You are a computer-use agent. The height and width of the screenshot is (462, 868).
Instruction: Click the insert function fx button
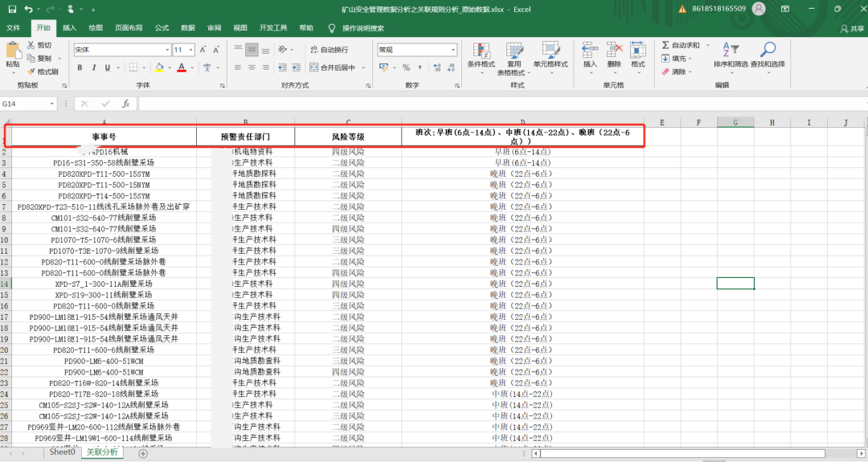(x=125, y=104)
